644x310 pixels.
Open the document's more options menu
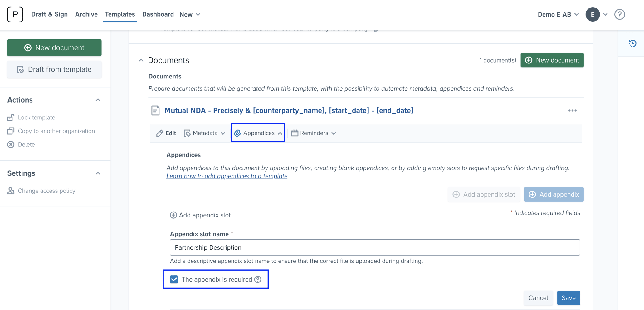(x=573, y=110)
